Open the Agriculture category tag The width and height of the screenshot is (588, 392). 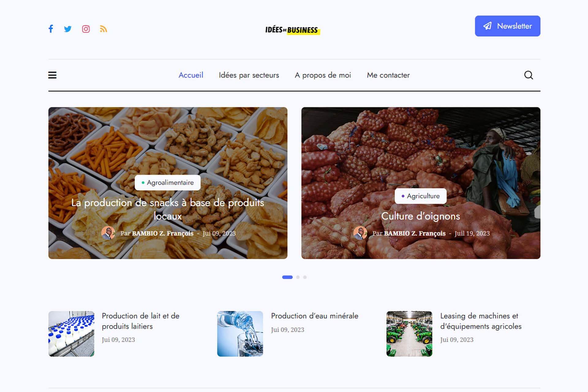[420, 196]
